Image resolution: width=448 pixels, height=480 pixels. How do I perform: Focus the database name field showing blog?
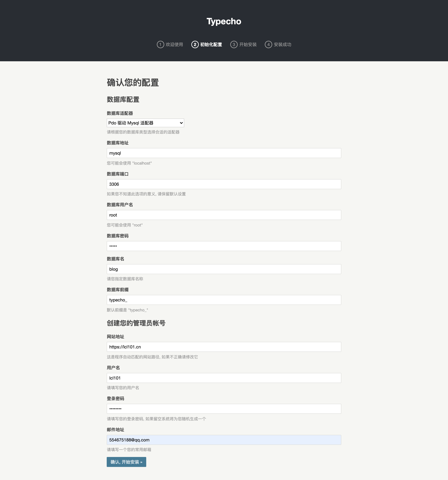coord(224,269)
